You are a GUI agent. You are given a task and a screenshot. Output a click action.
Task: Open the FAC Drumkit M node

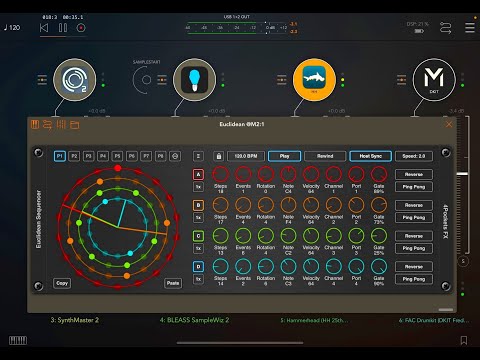coord(434,80)
